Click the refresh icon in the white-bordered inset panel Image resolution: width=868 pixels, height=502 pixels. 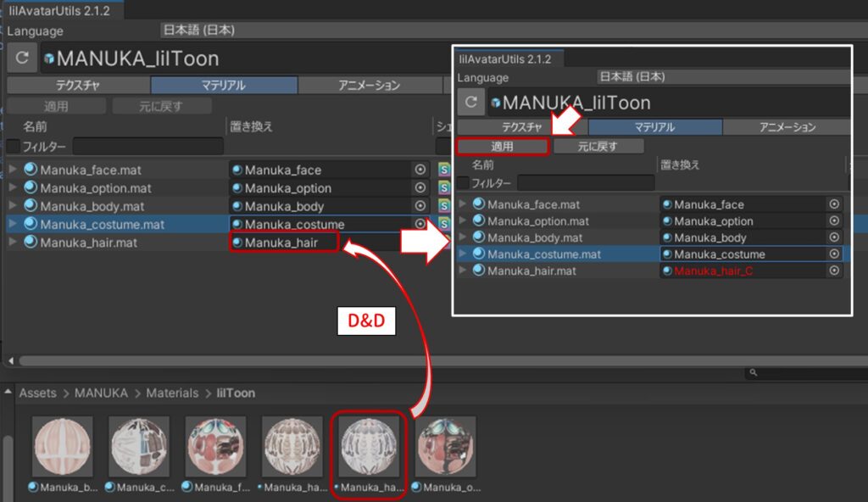tap(471, 103)
